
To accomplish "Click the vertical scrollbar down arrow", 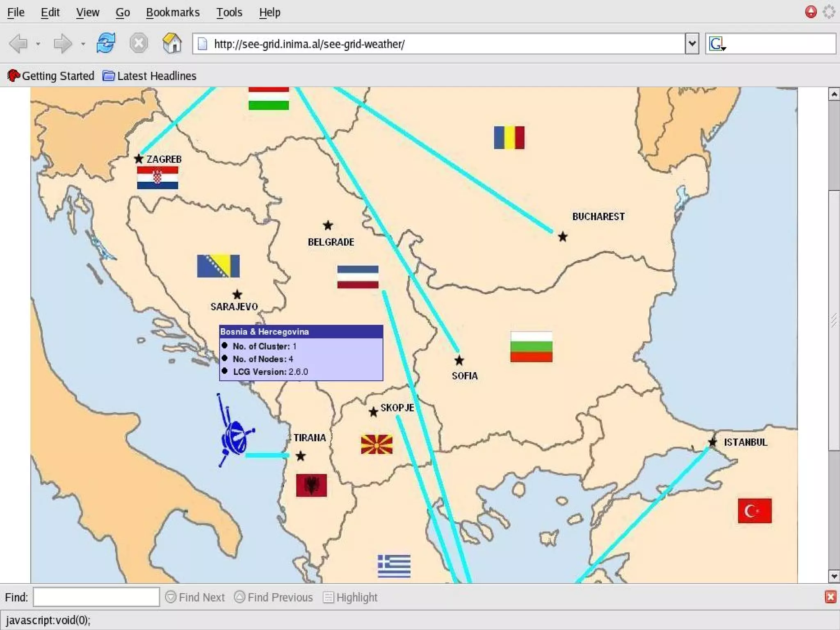I will click(x=834, y=576).
